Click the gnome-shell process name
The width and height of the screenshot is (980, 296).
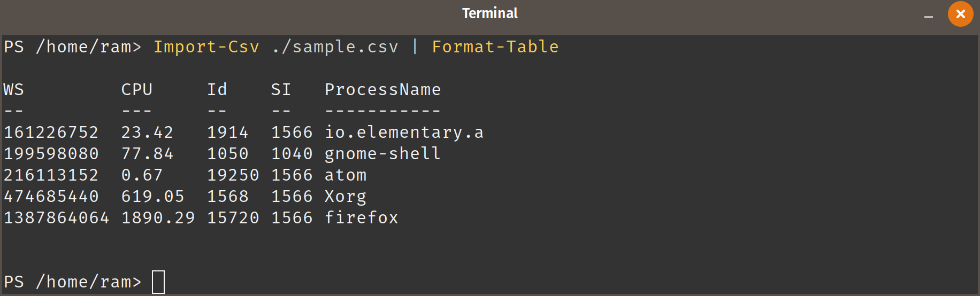point(383,154)
